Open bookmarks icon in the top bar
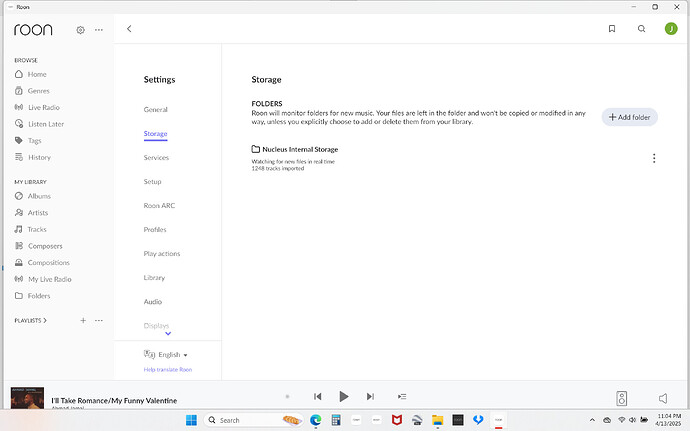The image size is (690, 431). point(612,29)
